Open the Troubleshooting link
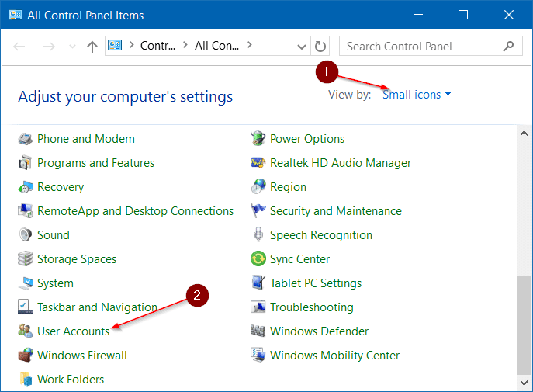533x392 pixels. tap(312, 307)
